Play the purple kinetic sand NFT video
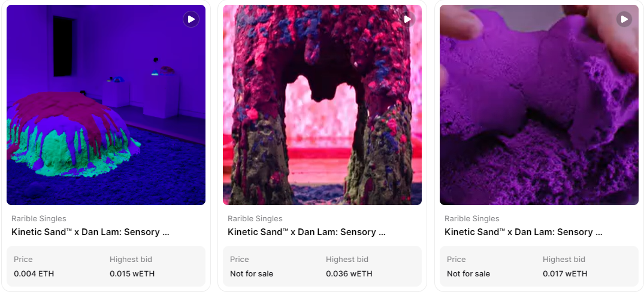 (624, 19)
